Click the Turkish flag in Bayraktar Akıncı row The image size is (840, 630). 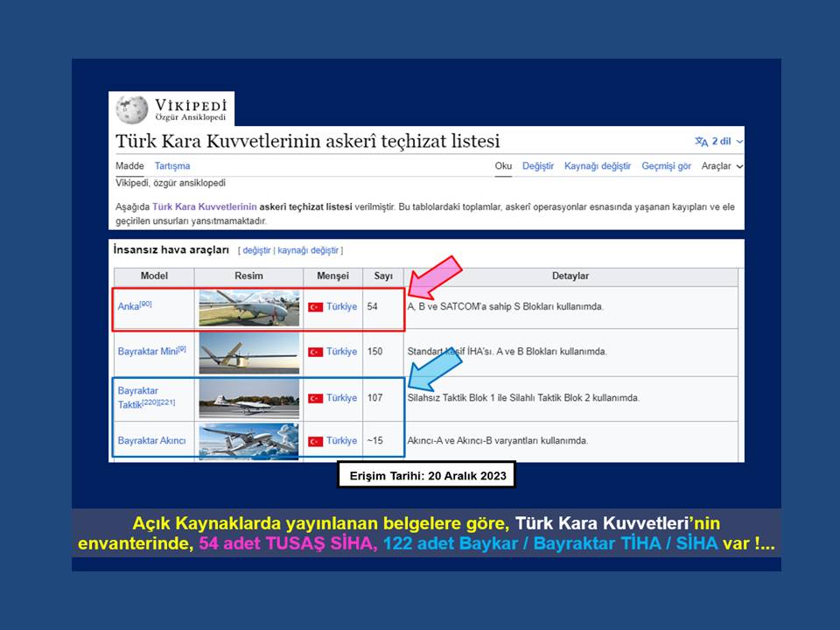click(316, 441)
